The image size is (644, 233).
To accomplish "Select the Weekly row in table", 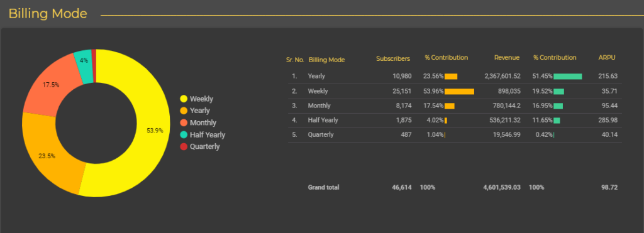I will (455, 91).
